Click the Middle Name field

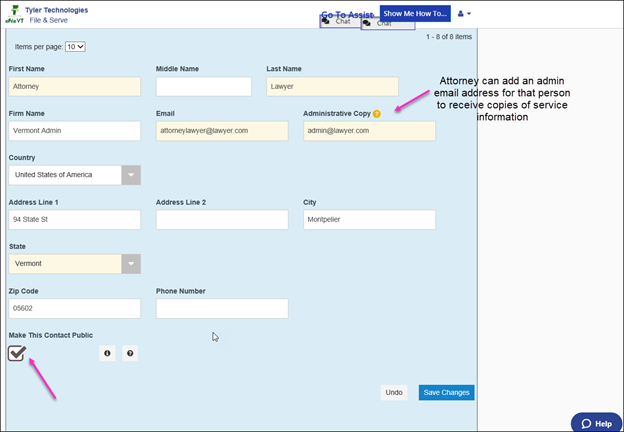204,86
